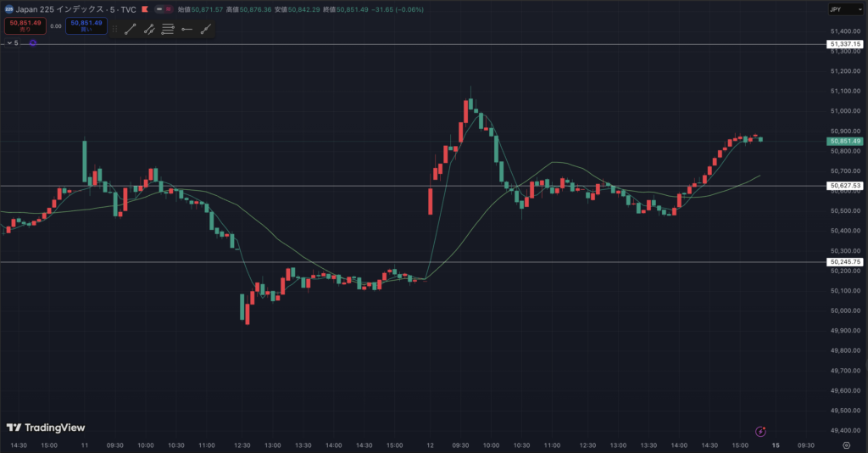Screen dimensions: 868x453
Task: Pick the parallel horizontal lines tool
Action: (168, 29)
